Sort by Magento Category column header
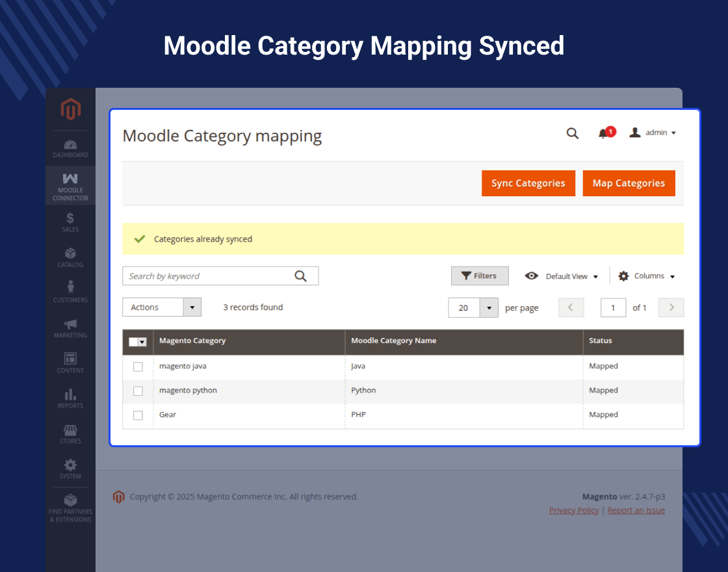This screenshot has width=728, height=572. pos(250,342)
